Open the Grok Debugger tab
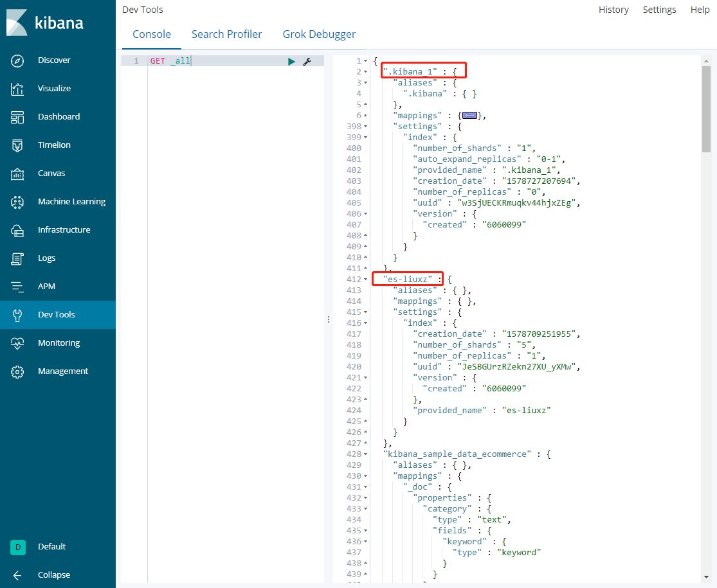The height and width of the screenshot is (588, 717). point(319,34)
